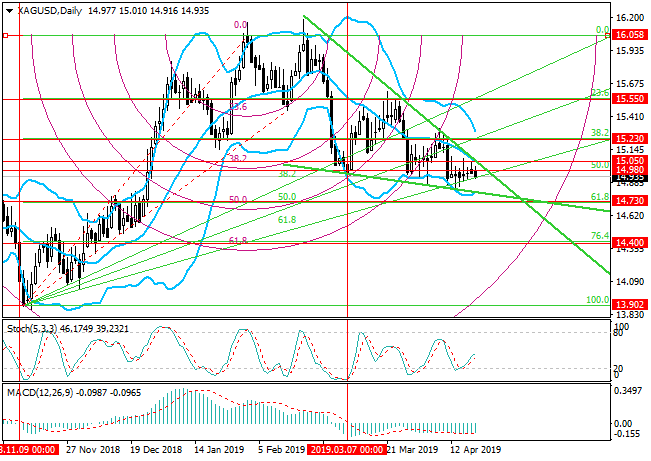Click the 15.675 price axis value
Viewport: 651px width, 461px height.
[629, 84]
